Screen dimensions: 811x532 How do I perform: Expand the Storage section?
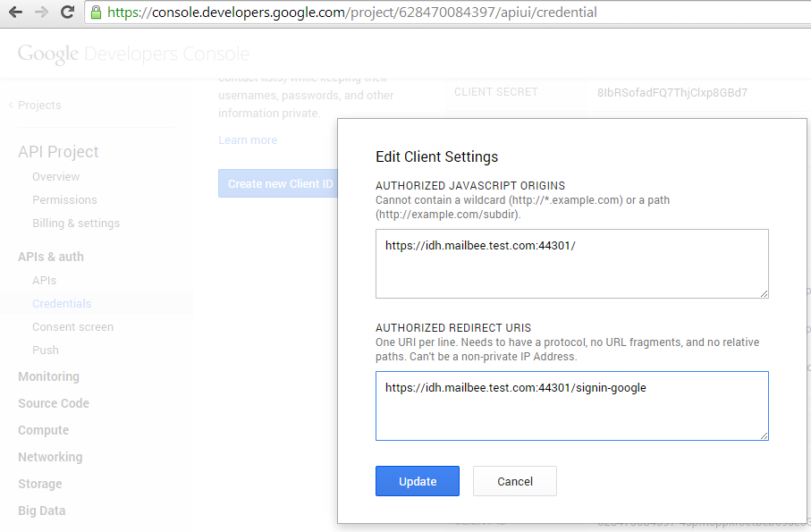click(x=40, y=484)
